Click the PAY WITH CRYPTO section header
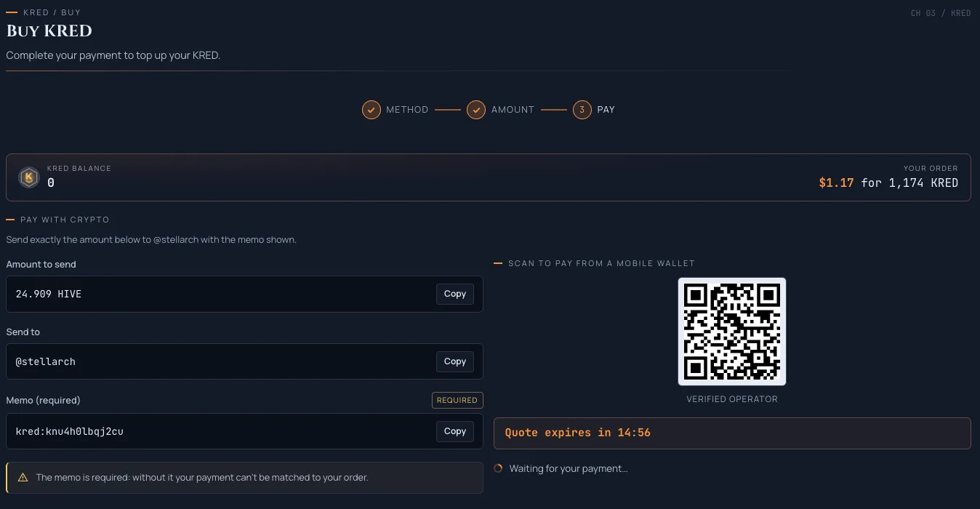 point(65,220)
